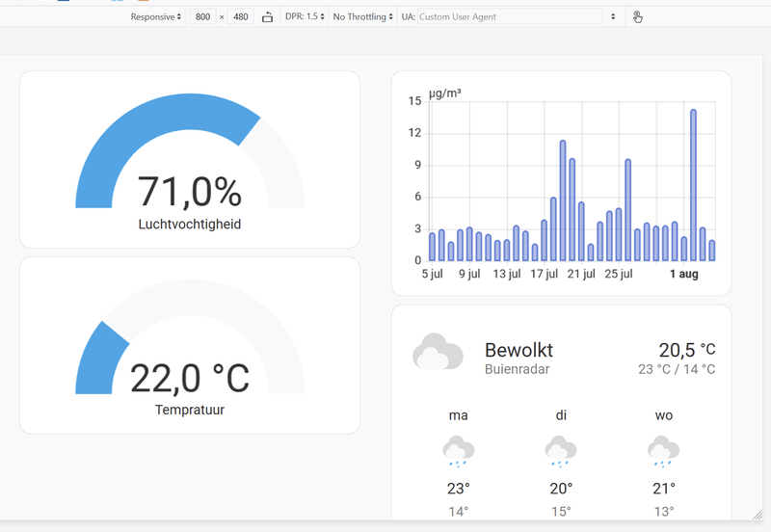Click the tallest bar near 1 aug

pyautogui.click(x=693, y=185)
